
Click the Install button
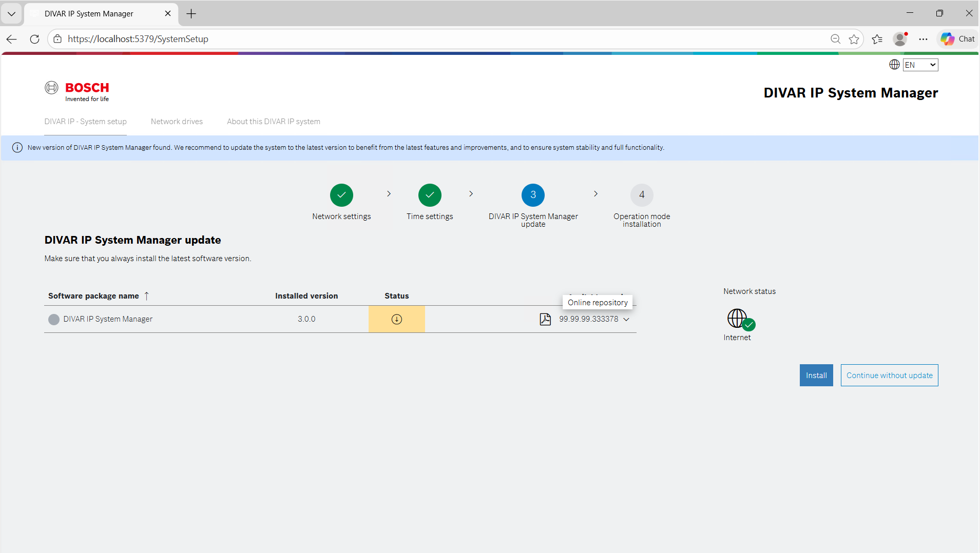816,375
